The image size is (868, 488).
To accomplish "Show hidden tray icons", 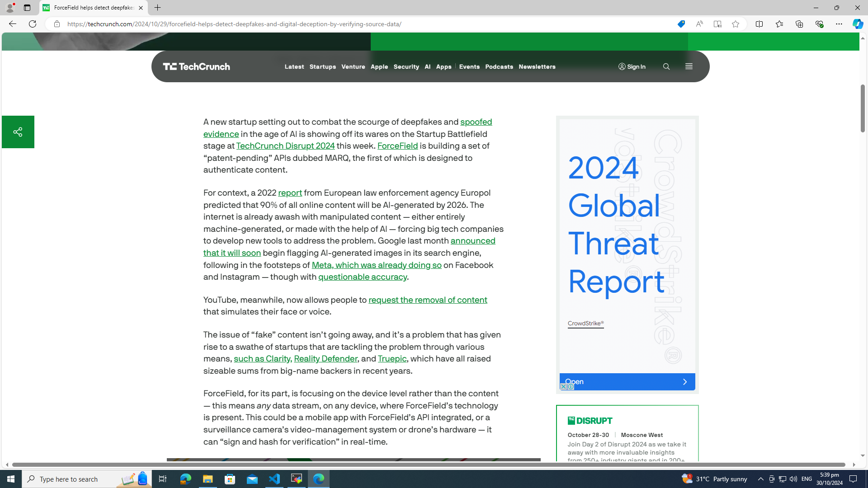I will [x=760, y=479].
